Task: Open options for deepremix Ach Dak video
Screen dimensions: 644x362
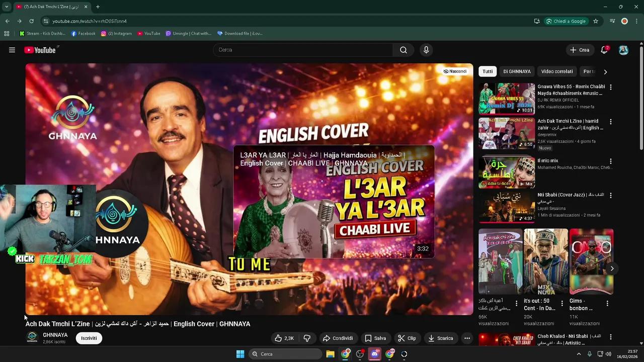Action: (x=611, y=122)
